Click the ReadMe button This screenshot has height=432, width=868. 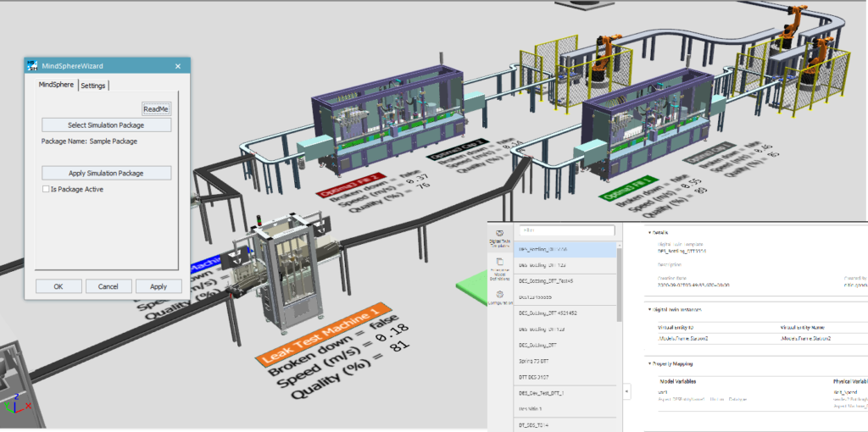tap(156, 109)
